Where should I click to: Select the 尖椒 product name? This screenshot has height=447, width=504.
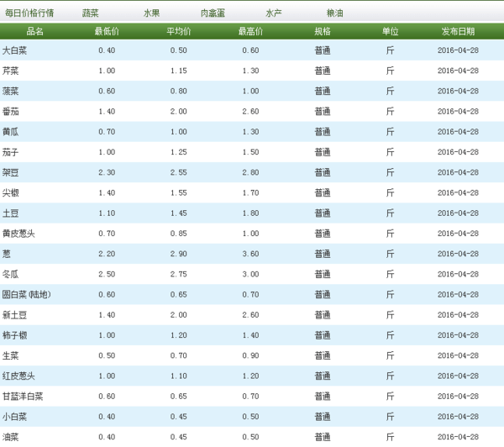(10, 192)
